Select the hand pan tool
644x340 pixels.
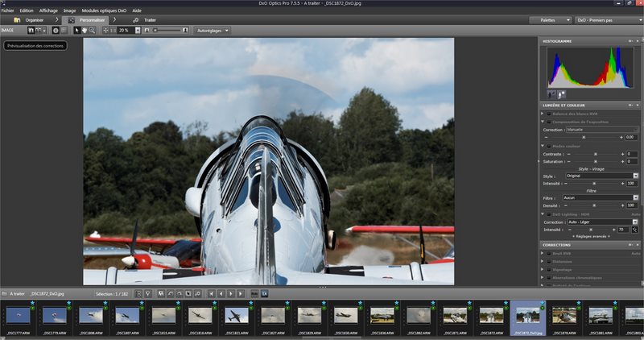point(85,31)
